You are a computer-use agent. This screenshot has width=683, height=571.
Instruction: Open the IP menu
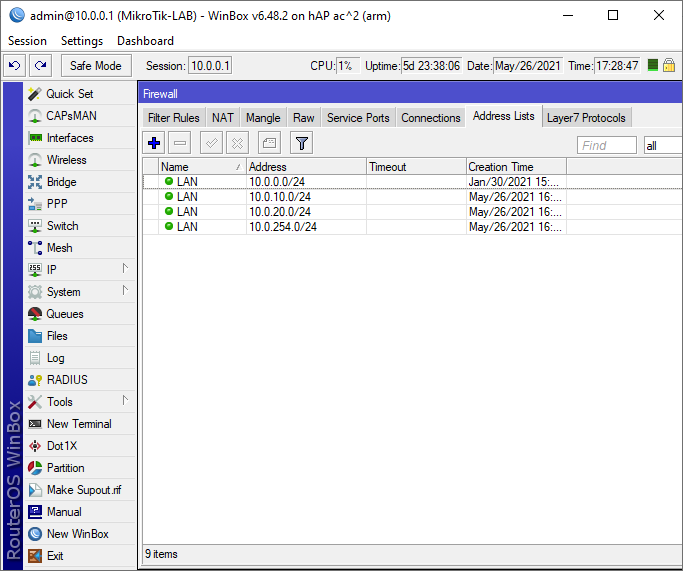pos(80,270)
